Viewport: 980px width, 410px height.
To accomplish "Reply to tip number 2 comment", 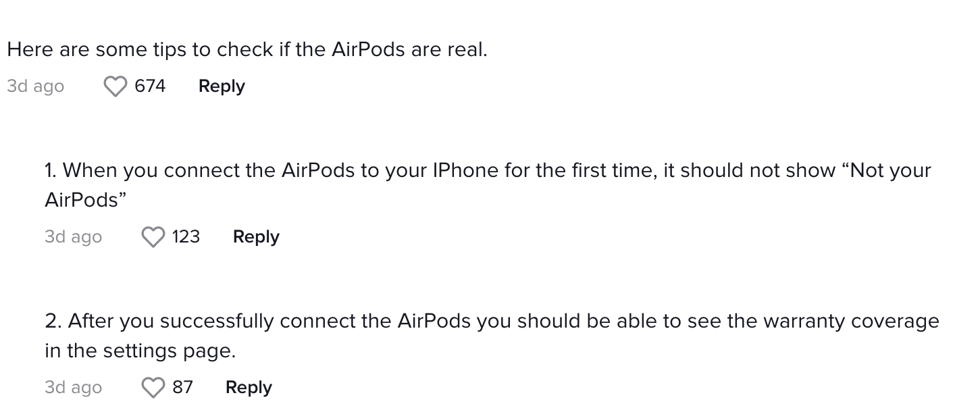I will tap(249, 388).
